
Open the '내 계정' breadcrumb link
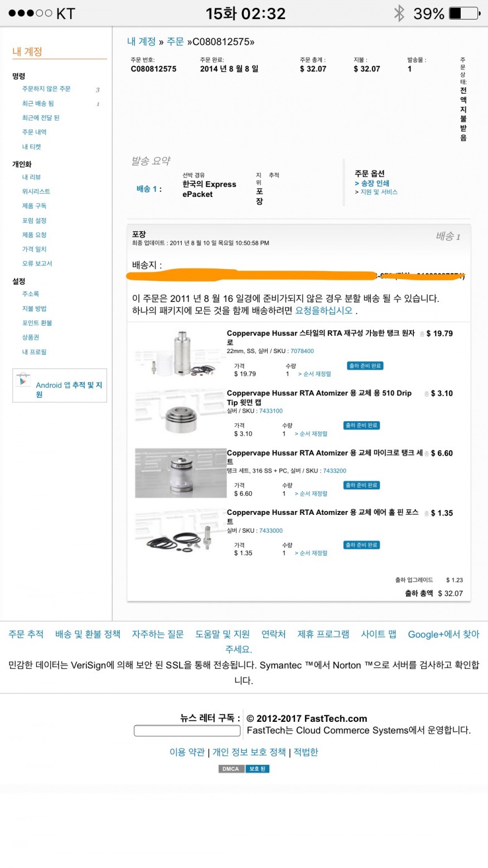pyautogui.click(x=141, y=41)
